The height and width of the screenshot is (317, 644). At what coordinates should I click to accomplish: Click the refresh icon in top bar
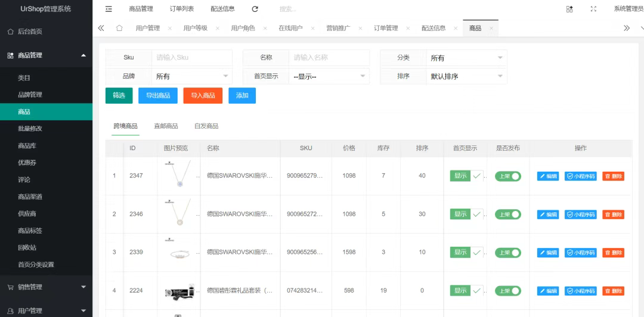click(x=255, y=9)
